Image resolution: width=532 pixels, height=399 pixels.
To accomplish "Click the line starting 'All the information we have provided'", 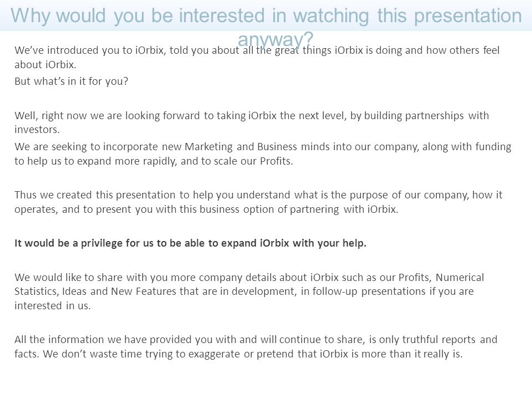I will click(256, 340).
